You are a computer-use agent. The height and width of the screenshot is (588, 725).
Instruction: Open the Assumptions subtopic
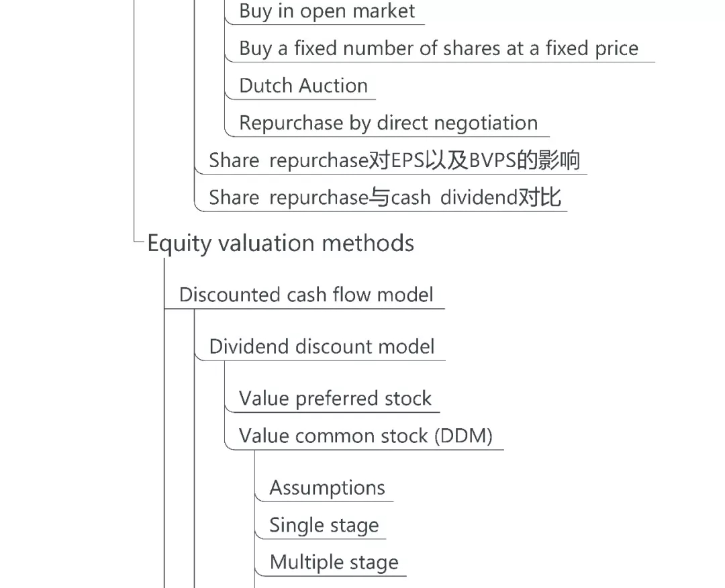click(x=327, y=487)
